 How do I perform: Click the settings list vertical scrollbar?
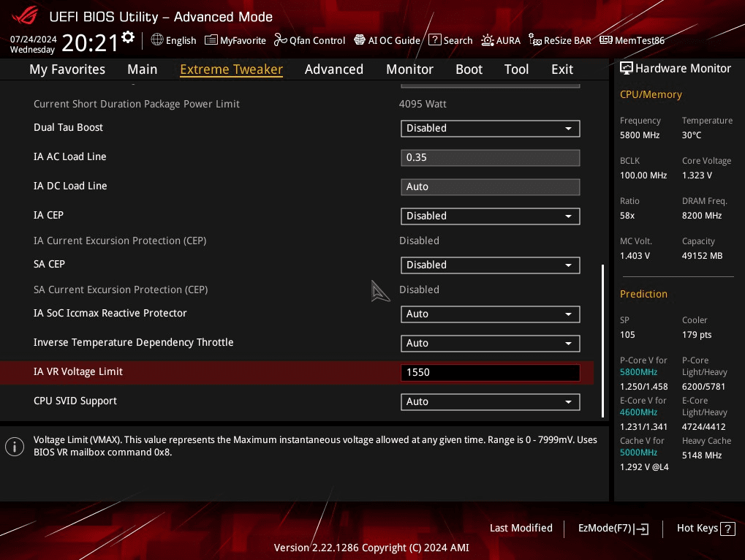[603, 341]
